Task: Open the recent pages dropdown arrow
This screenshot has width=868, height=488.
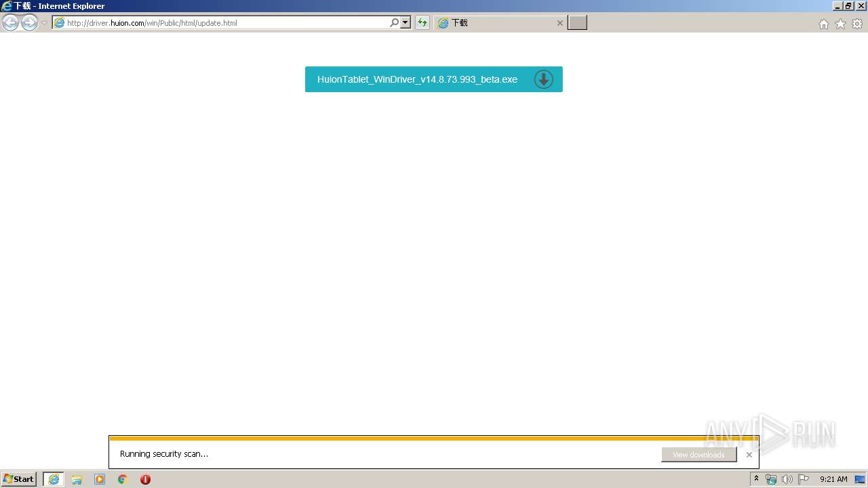Action: coord(44,23)
